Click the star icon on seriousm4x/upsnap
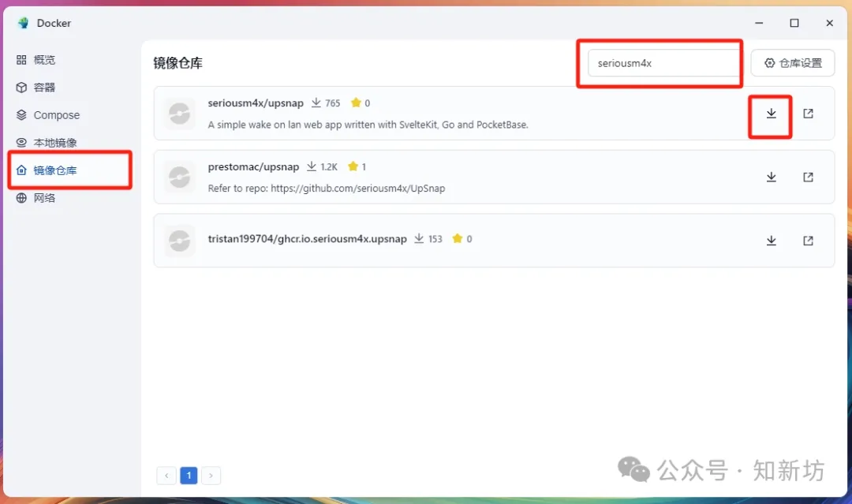The width and height of the screenshot is (852, 504). 356,102
